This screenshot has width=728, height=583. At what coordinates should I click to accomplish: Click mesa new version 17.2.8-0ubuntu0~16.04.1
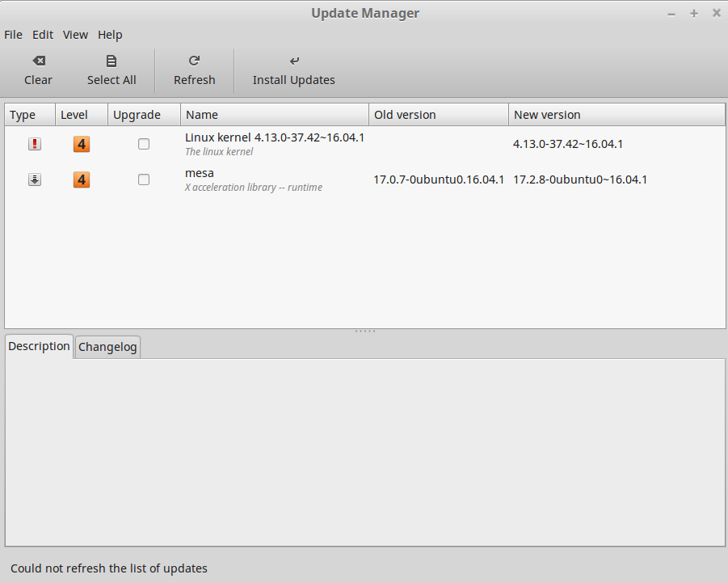[x=580, y=180]
